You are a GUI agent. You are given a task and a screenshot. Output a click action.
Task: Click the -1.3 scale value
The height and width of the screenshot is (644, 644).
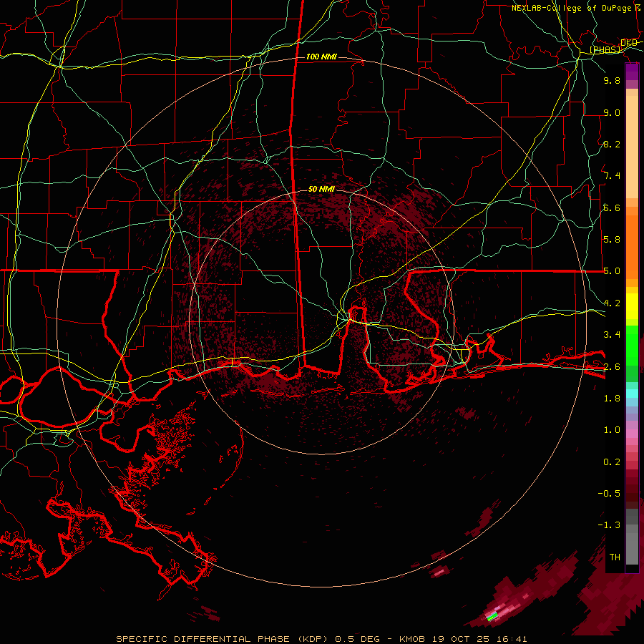[609, 525]
